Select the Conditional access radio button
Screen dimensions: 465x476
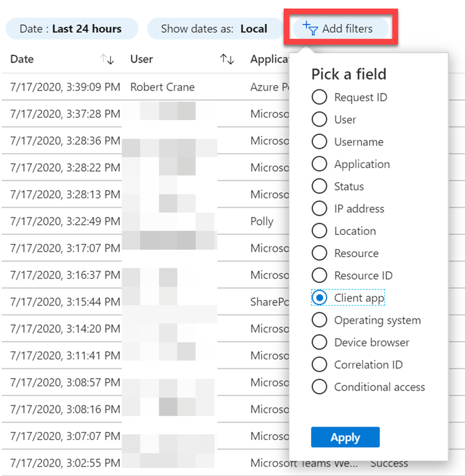pos(319,387)
